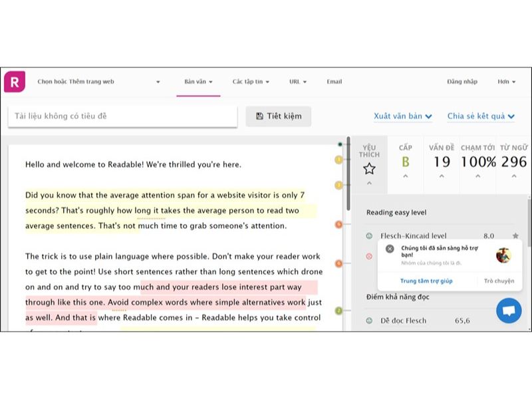Focus the Tài liệu không có tiêu đề field

point(122,116)
